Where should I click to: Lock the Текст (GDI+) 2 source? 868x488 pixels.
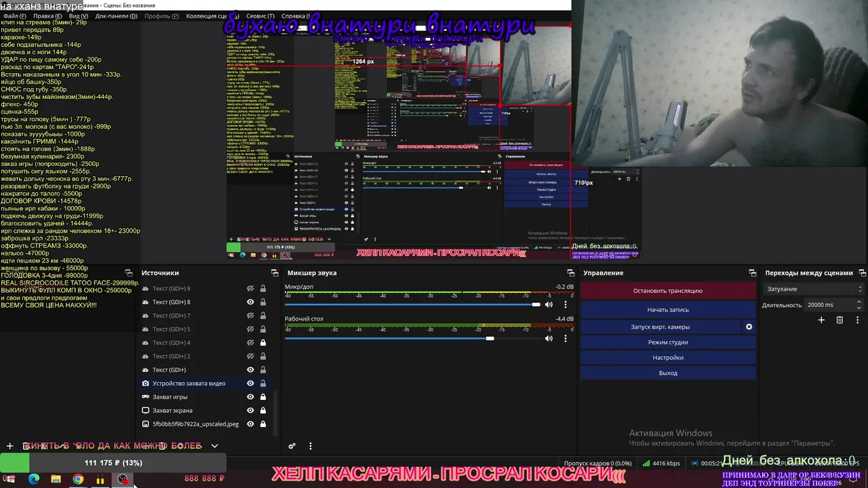click(263, 357)
